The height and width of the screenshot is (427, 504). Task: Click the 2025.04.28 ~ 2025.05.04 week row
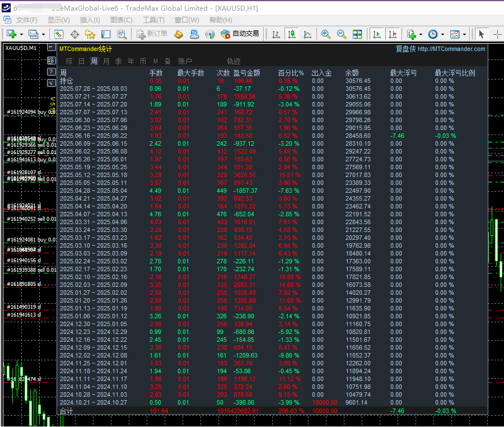[x=273, y=191]
